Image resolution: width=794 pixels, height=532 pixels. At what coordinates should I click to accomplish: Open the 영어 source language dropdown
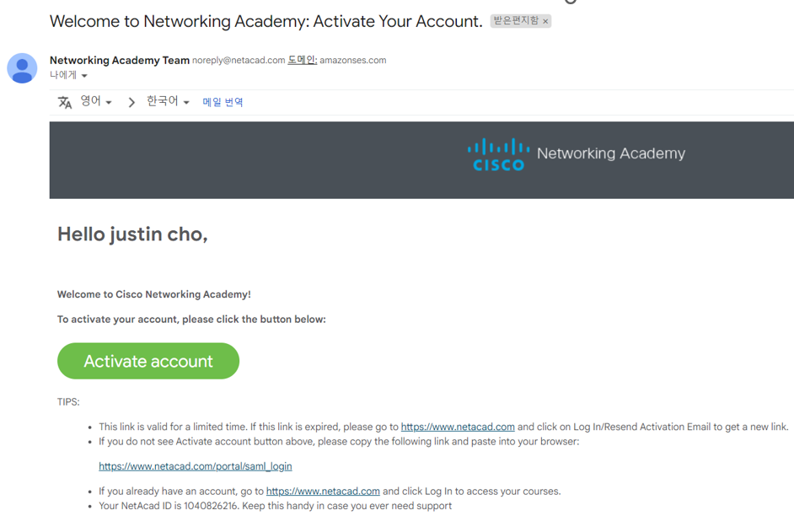(x=96, y=101)
